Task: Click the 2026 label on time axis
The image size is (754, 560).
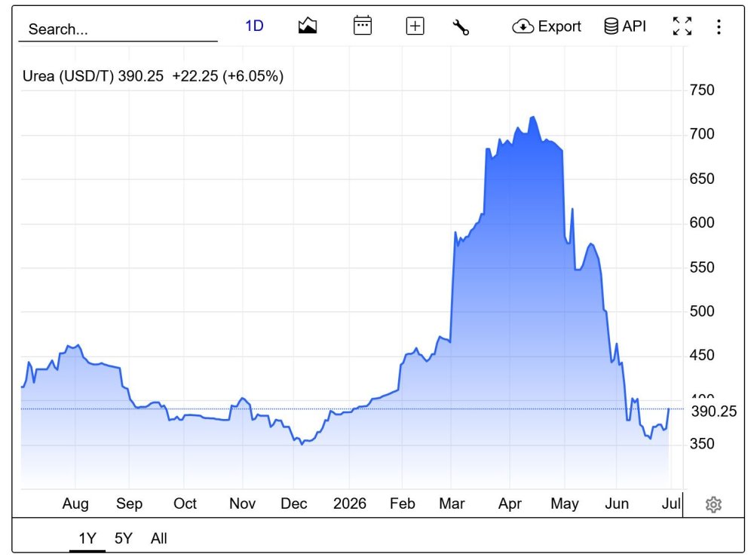Action: pyautogui.click(x=350, y=503)
